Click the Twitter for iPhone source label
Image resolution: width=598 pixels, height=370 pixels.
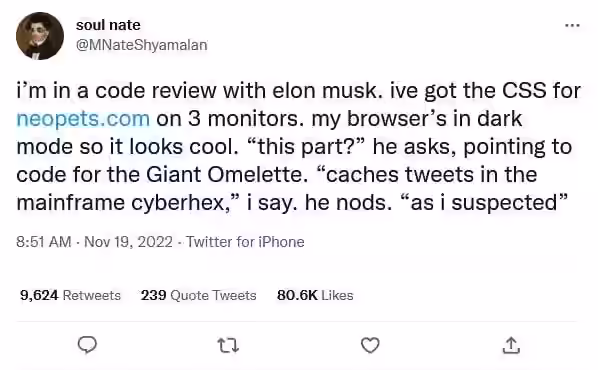point(245,242)
